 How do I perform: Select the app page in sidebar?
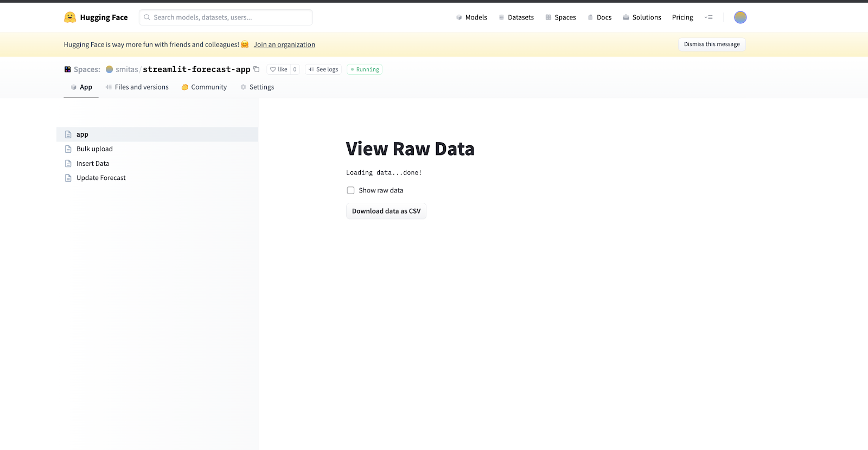157,134
